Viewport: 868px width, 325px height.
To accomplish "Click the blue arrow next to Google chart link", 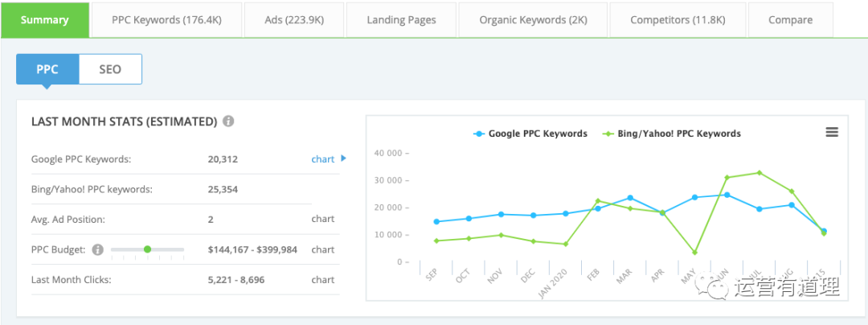I will pos(344,158).
